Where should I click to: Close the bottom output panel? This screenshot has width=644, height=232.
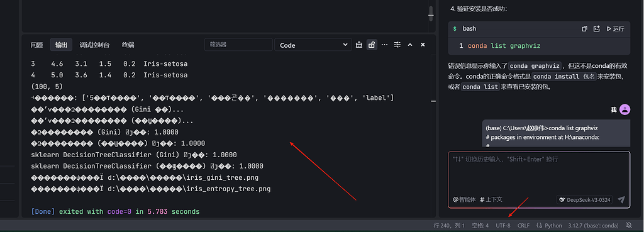[x=423, y=45]
